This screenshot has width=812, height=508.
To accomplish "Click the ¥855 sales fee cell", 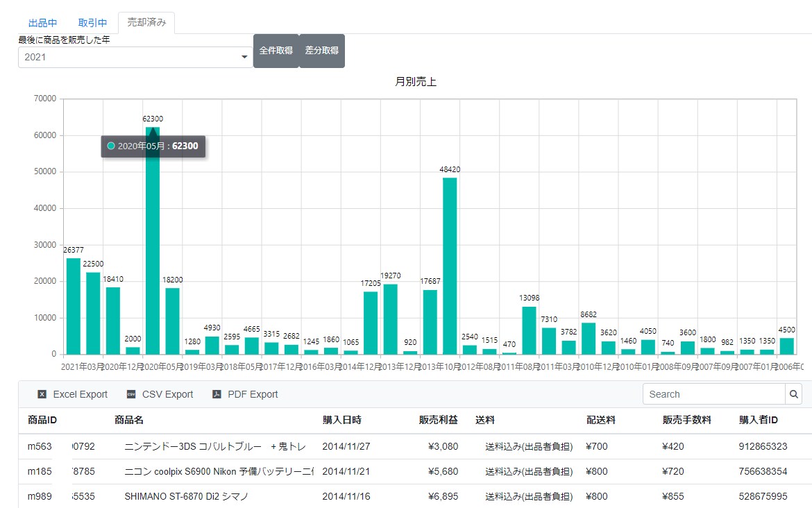I will pyautogui.click(x=673, y=496).
